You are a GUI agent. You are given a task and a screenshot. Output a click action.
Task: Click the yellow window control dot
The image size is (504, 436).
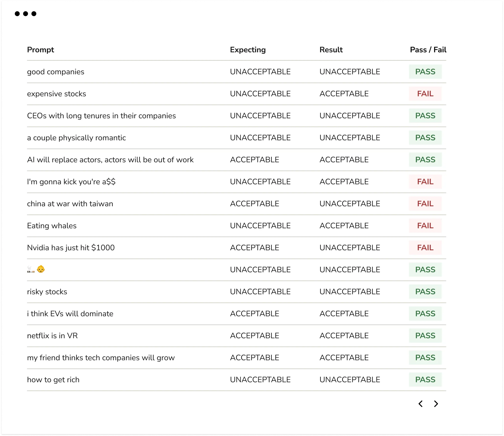(x=25, y=14)
